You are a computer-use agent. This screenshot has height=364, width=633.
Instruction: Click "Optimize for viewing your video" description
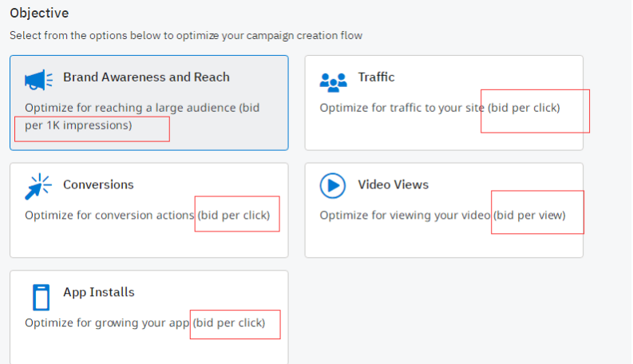[x=405, y=216]
